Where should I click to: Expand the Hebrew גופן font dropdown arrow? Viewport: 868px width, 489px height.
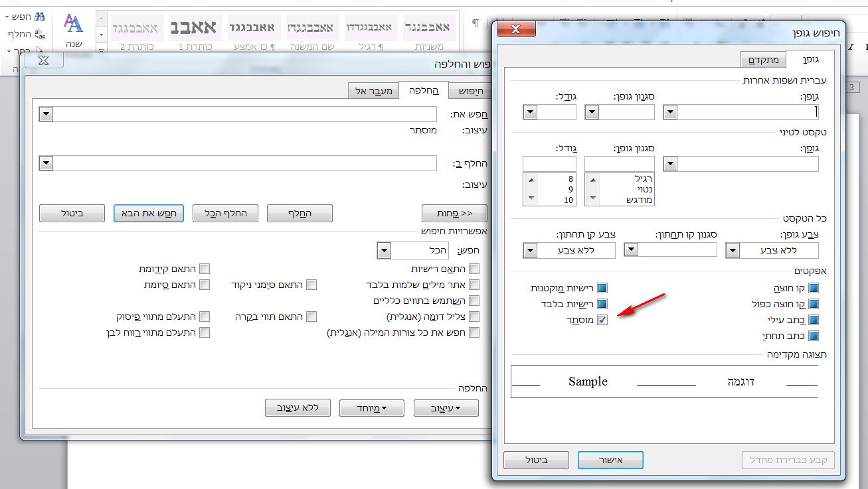point(671,112)
